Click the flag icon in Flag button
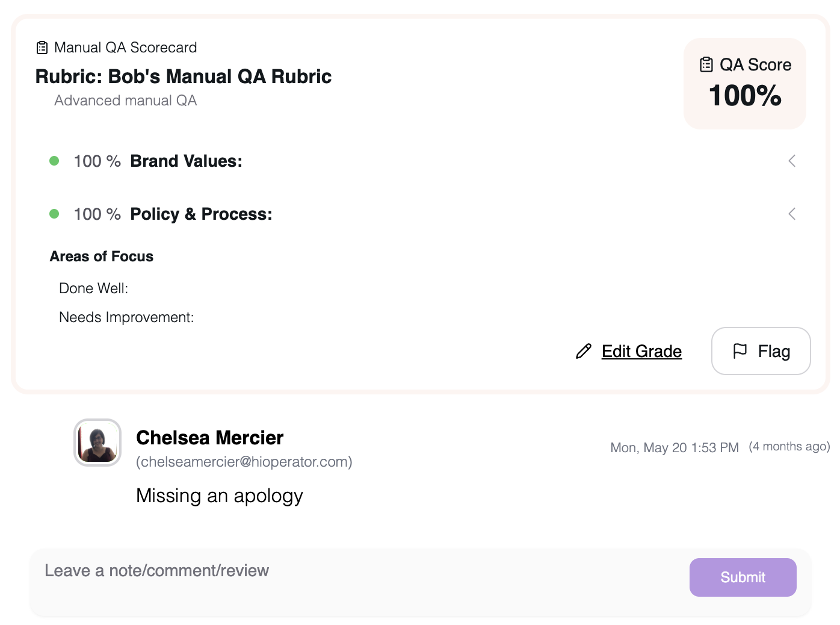The width and height of the screenshot is (840, 625). click(740, 351)
